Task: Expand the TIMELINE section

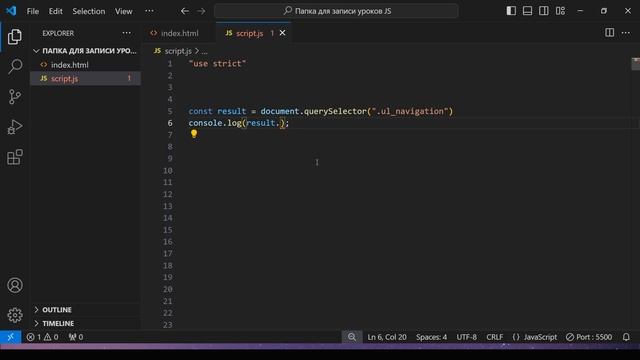Action: click(85, 323)
